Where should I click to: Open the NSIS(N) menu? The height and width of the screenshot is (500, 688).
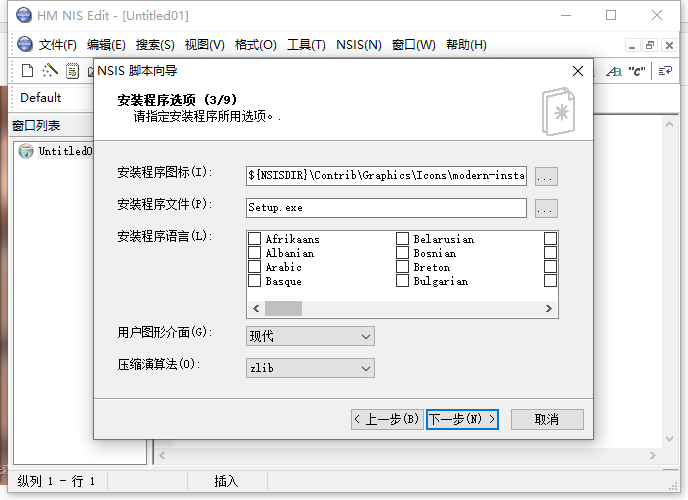click(358, 45)
